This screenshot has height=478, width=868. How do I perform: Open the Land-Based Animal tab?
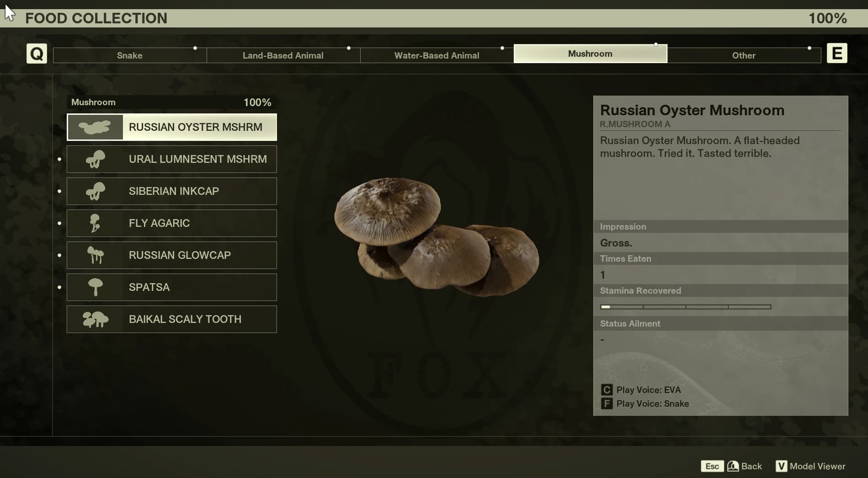tap(283, 55)
